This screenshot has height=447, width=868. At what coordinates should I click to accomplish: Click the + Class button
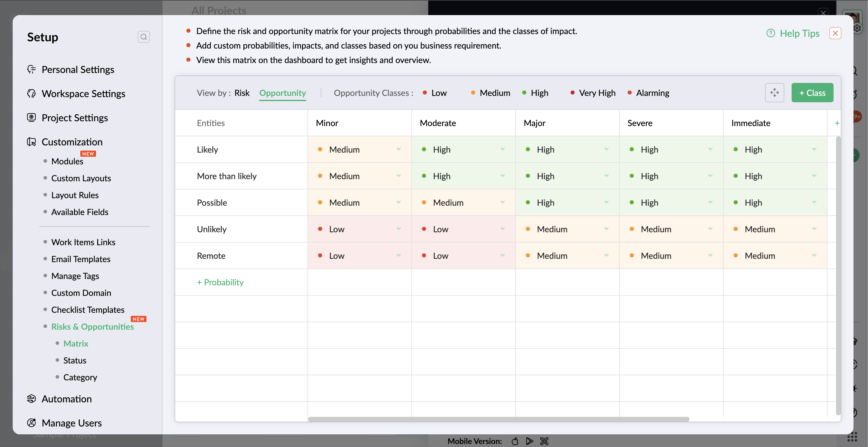[812, 93]
